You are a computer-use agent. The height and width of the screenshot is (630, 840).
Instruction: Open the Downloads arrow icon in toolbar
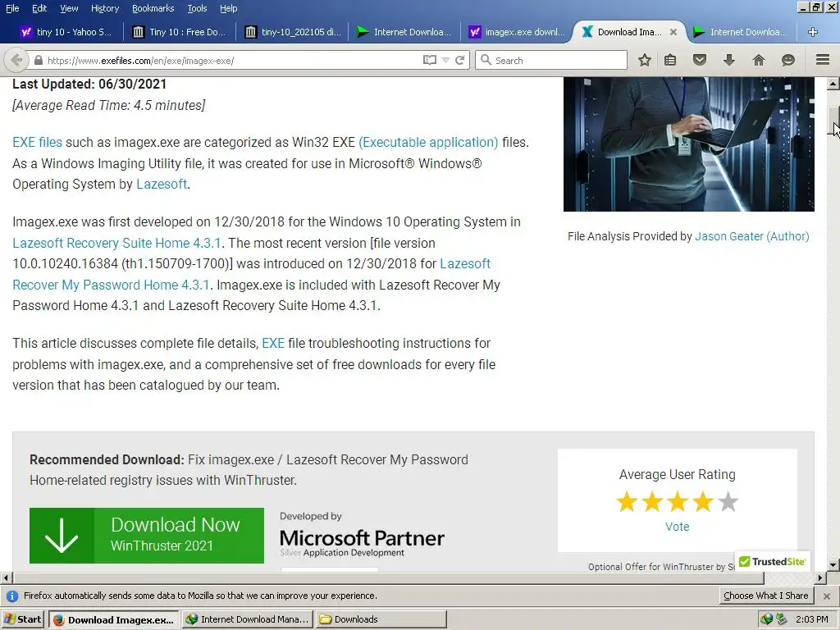(x=729, y=60)
